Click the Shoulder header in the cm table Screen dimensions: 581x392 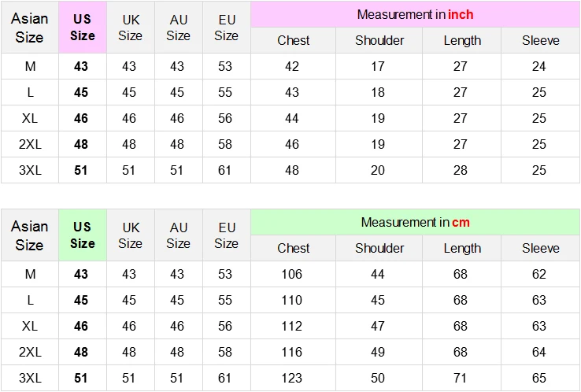379,248
